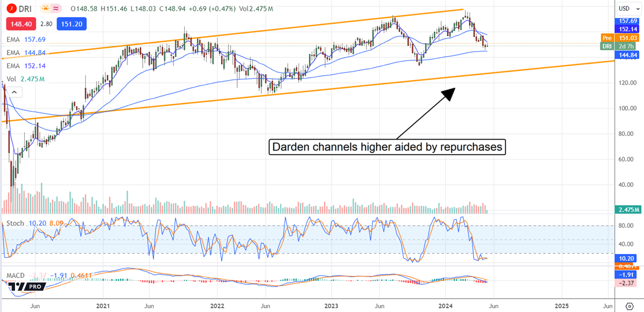Image resolution: width=644 pixels, height=312 pixels.
Task: Select the MACD indicator pane label
Action: [x=16, y=276]
